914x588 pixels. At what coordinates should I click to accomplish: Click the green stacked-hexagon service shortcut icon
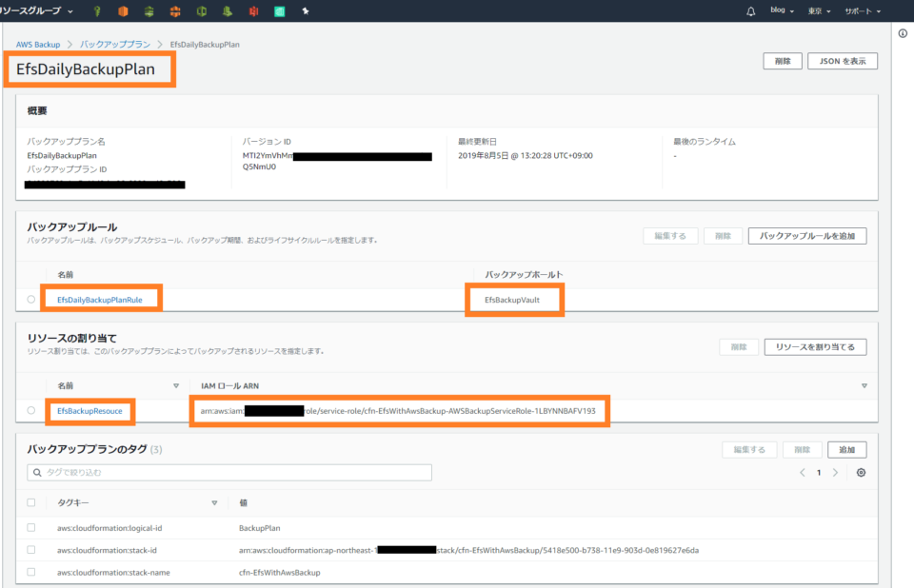coord(150,10)
